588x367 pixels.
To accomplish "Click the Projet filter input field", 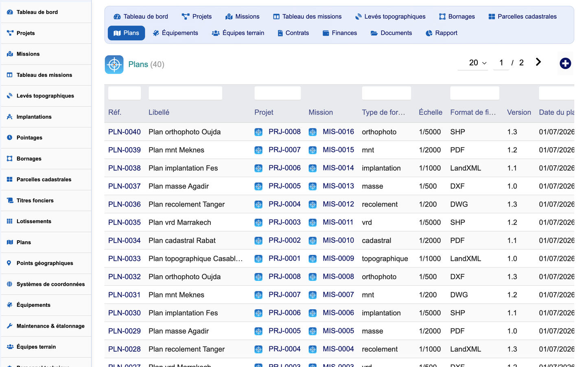I will pos(278,93).
